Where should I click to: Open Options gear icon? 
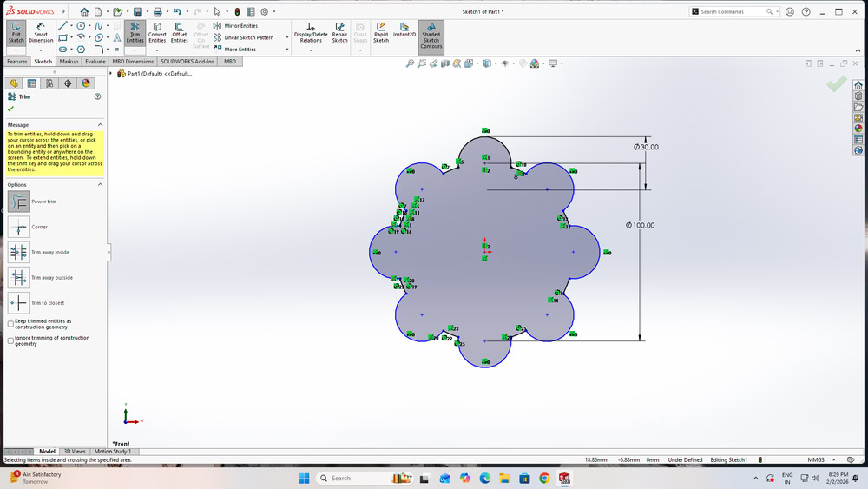coord(265,11)
